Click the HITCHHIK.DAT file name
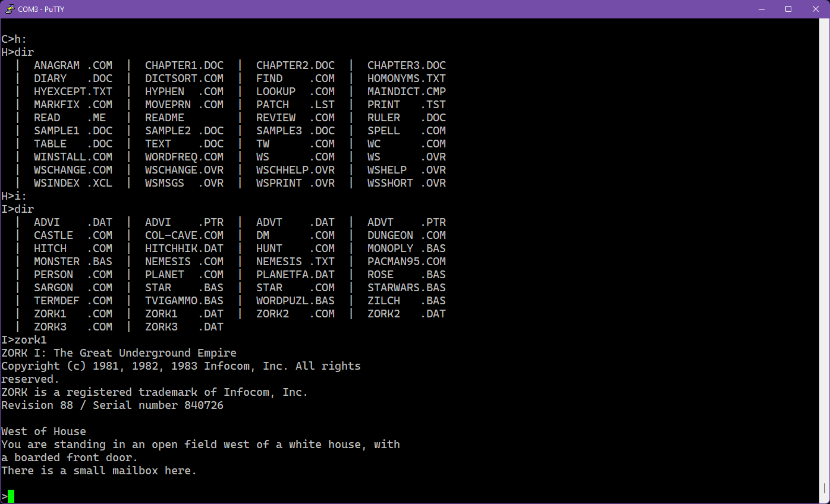Screen dimensions: 830x504 click(x=184, y=248)
